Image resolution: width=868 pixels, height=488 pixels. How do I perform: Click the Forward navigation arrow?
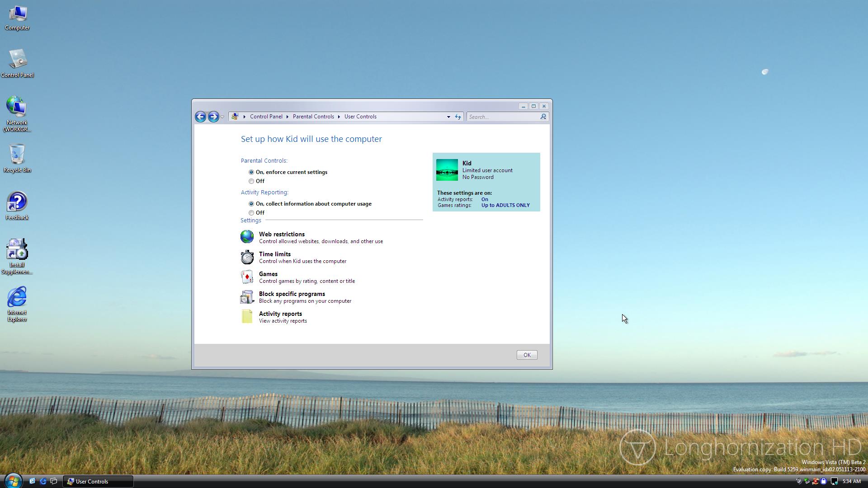213,117
